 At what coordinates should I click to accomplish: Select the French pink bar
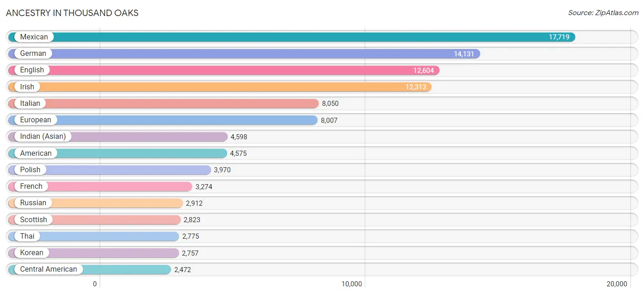[x=100, y=186]
